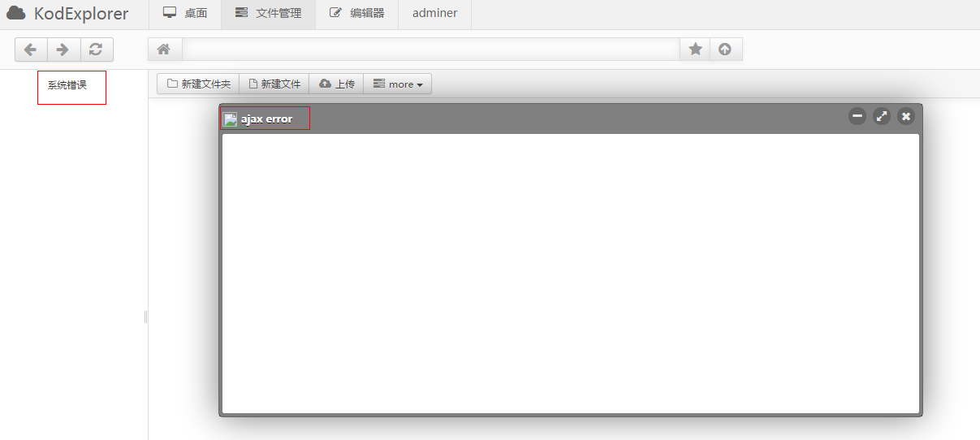The width and height of the screenshot is (980, 440).
Task: Switch to the 桌面 tab
Action: coord(185,14)
